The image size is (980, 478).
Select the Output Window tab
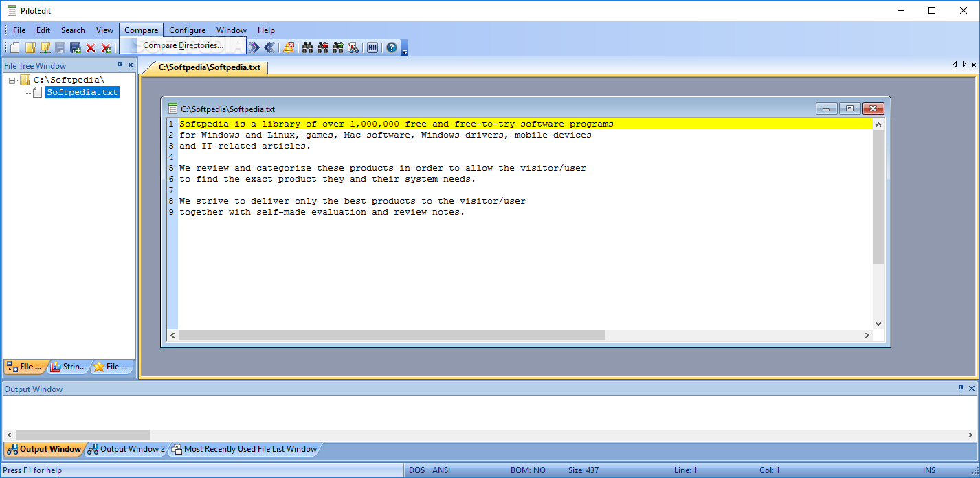point(45,449)
